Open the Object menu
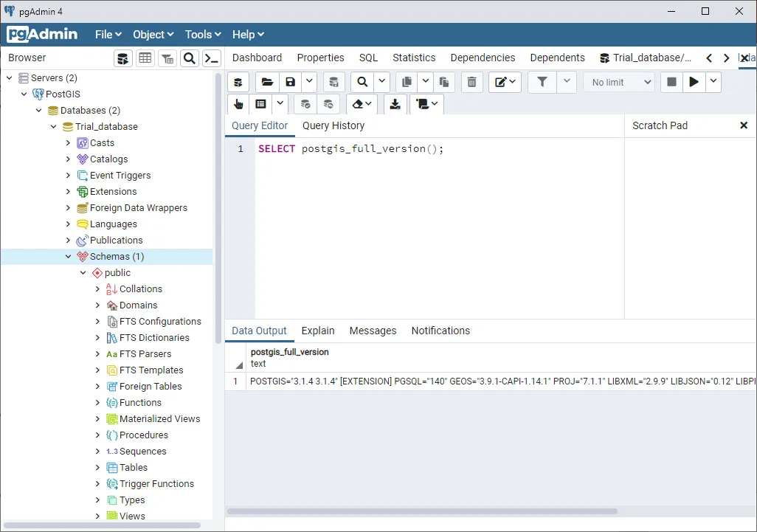757x532 pixels. (153, 35)
